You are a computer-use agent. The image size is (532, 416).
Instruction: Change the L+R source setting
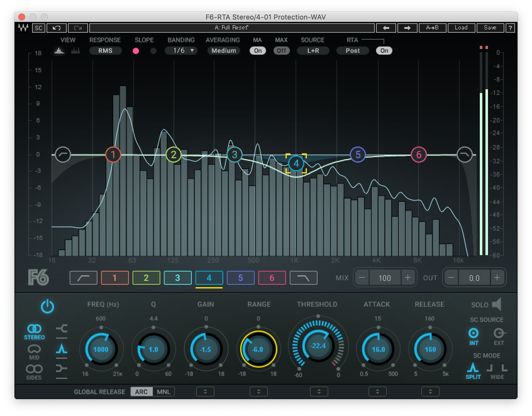[x=313, y=51]
